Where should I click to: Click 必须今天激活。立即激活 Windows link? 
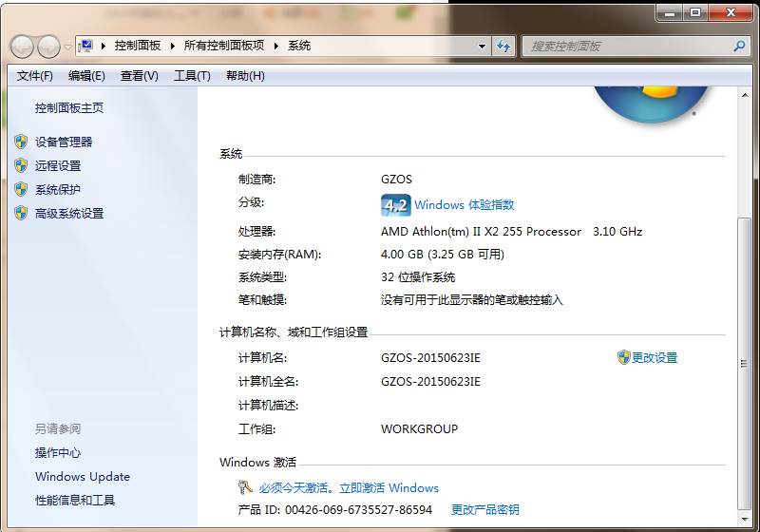349,488
